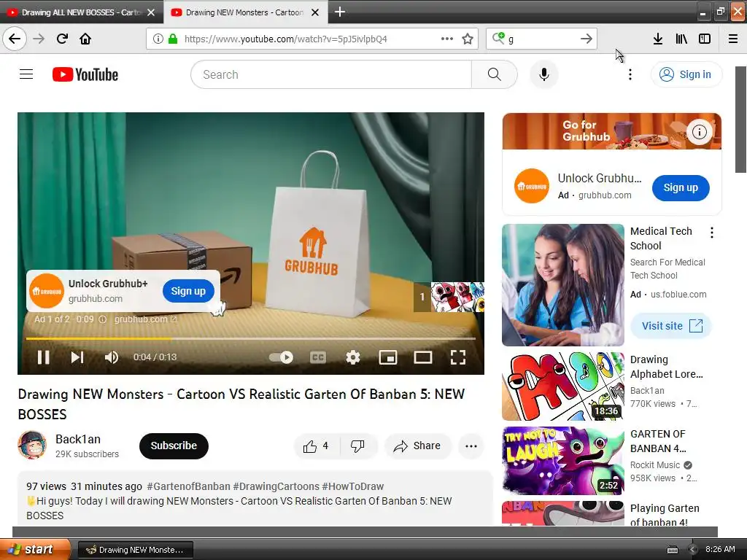Like the video with thumbs up

316,446
